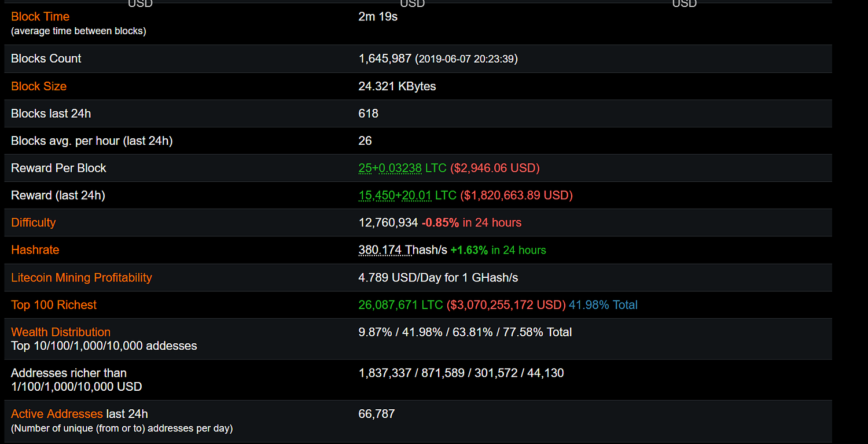The width and height of the screenshot is (868, 444).
Task: Click the underlined 380.174 Thash/s hashrate value
Action: [403, 250]
